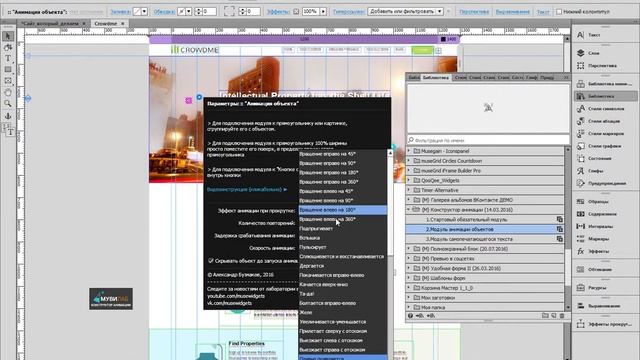Select the Hand tool
640x360 pixels.
tap(8, 92)
